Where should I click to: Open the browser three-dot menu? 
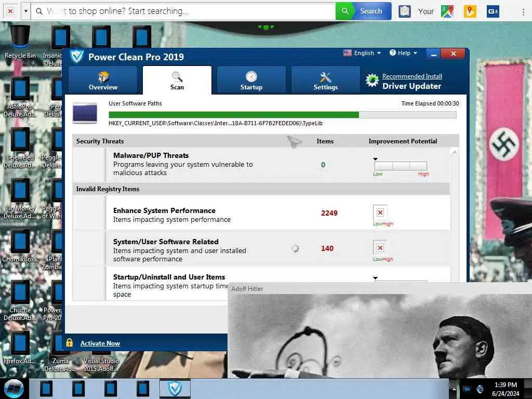[x=523, y=11]
